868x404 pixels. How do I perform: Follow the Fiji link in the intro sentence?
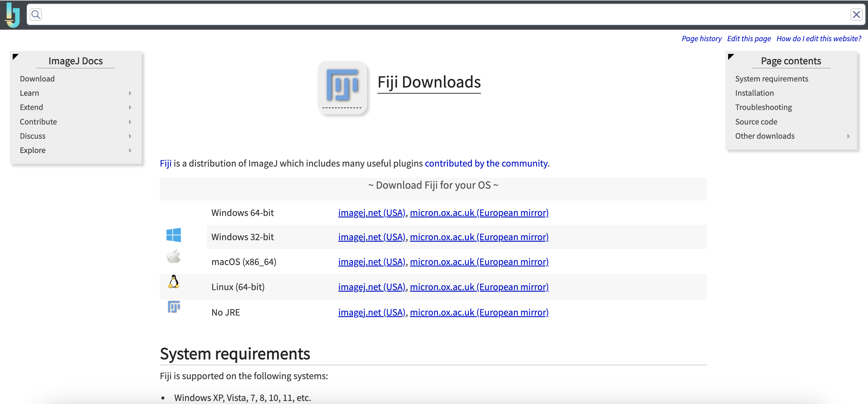coord(166,163)
